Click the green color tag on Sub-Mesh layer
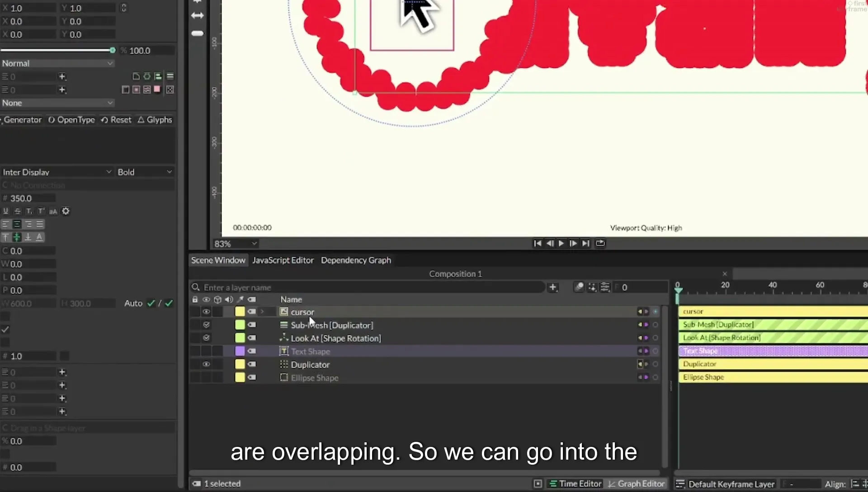 240,325
